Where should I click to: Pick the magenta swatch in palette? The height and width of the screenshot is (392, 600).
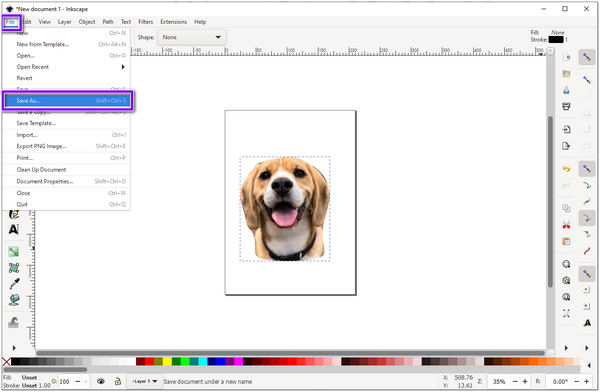pyautogui.click(x=238, y=361)
